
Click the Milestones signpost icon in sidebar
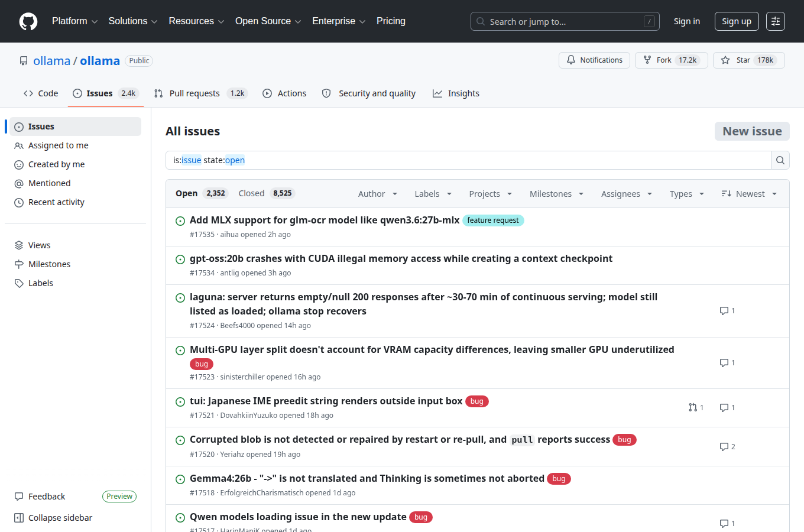pos(19,264)
